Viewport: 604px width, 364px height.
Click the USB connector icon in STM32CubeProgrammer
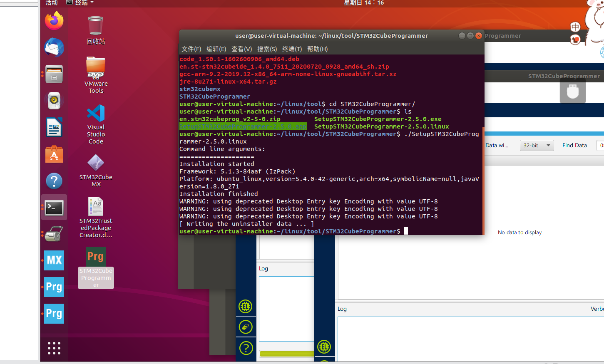point(573,91)
